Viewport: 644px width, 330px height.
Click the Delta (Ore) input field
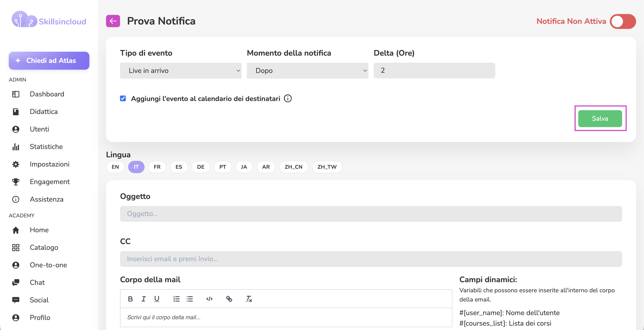coord(434,71)
